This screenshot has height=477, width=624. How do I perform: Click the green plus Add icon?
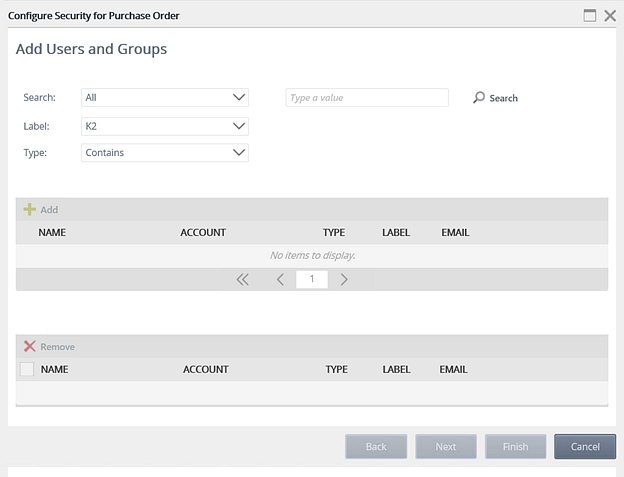click(29, 210)
